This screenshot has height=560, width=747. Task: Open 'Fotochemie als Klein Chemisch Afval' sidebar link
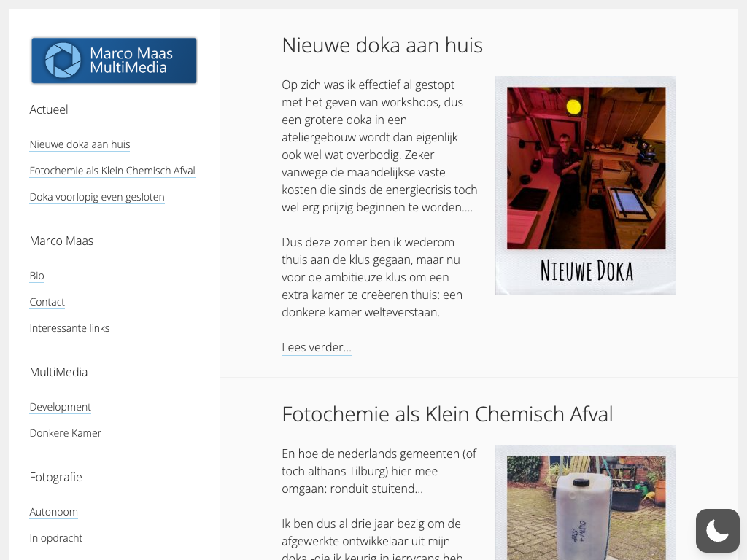coord(112,171)
